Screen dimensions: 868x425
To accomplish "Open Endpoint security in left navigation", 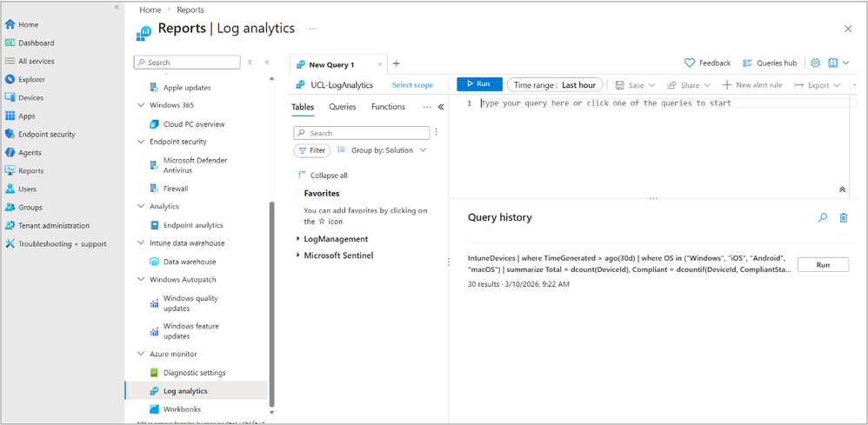I will (x=46, y=134).
